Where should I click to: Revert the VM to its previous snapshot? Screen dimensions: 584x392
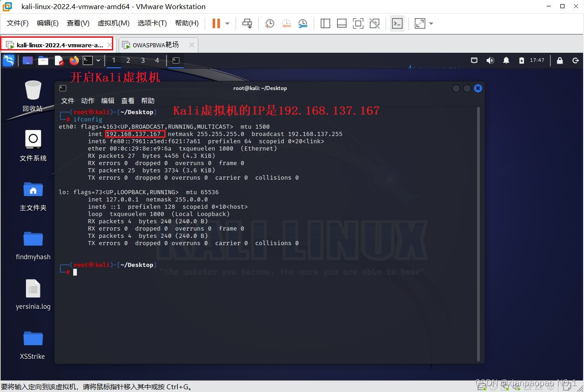tap(286, 23)
